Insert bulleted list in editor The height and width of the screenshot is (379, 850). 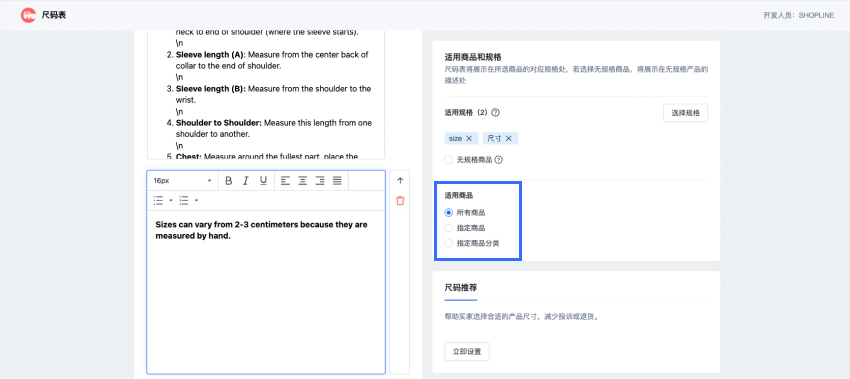(158, 201)
